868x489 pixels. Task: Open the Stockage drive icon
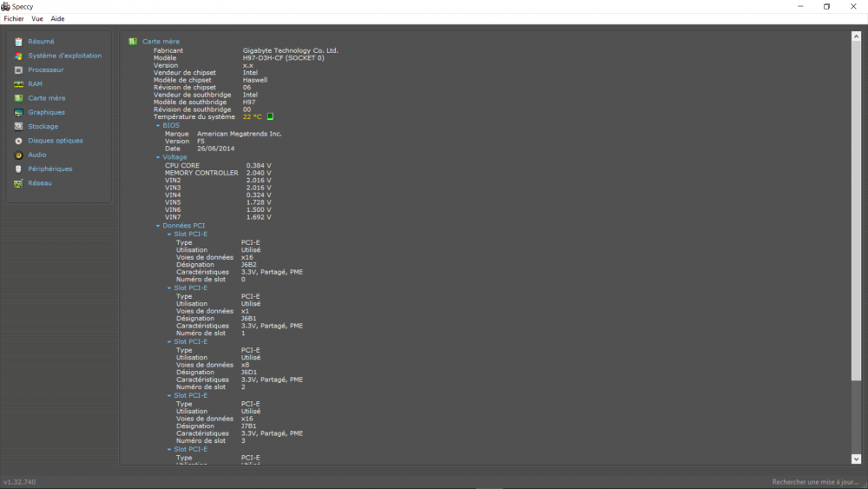pyautogui.click(x=18, y=127)
